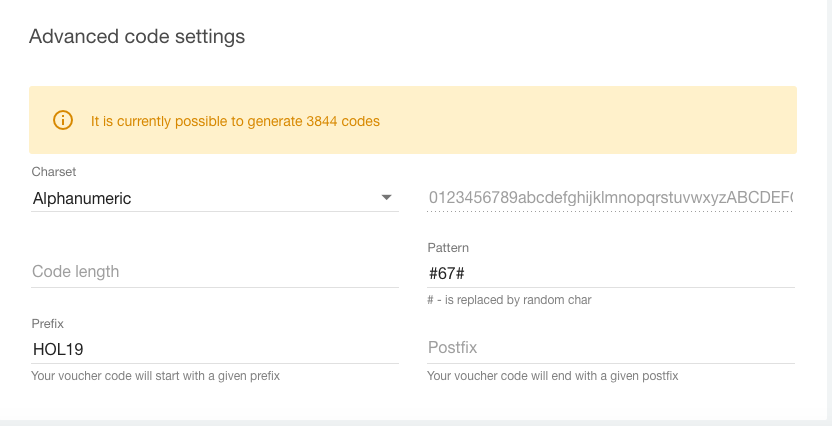Click the '3844 codes' banner message text
This screenshot has width=832, height=426.
click(235, 121)
